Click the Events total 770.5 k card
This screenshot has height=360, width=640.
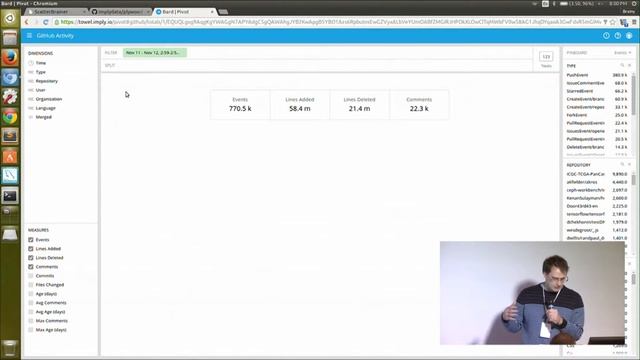click(240, 104)
